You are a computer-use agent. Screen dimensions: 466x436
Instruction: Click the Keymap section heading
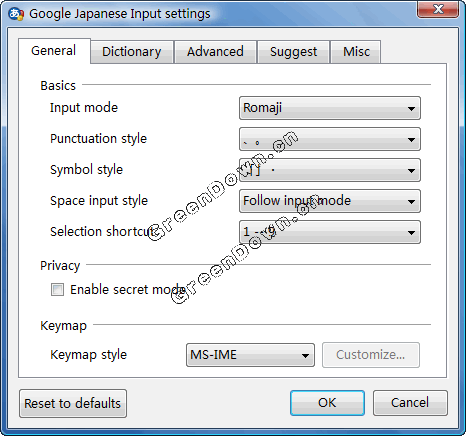(x=63, y=326)
